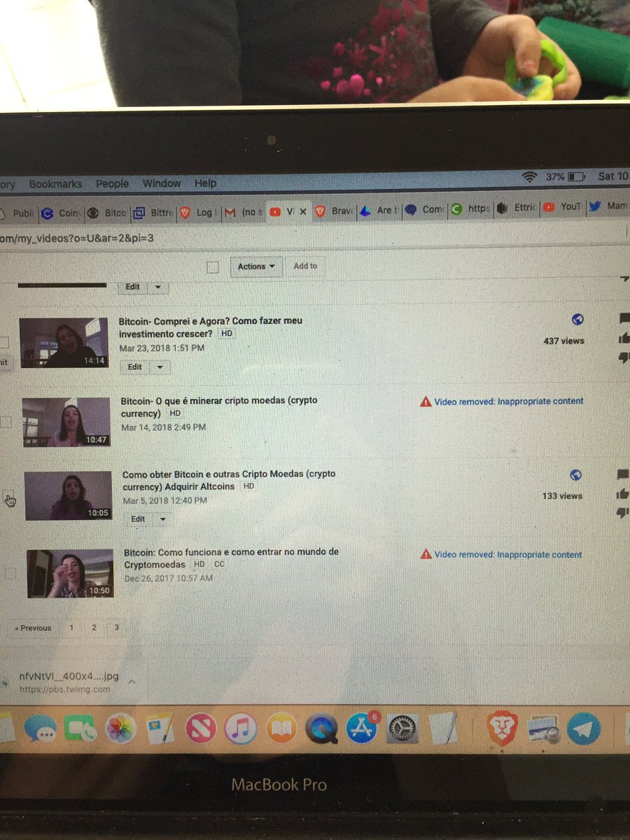Click the public globe icon above 437 views

[x=577, y=319]
